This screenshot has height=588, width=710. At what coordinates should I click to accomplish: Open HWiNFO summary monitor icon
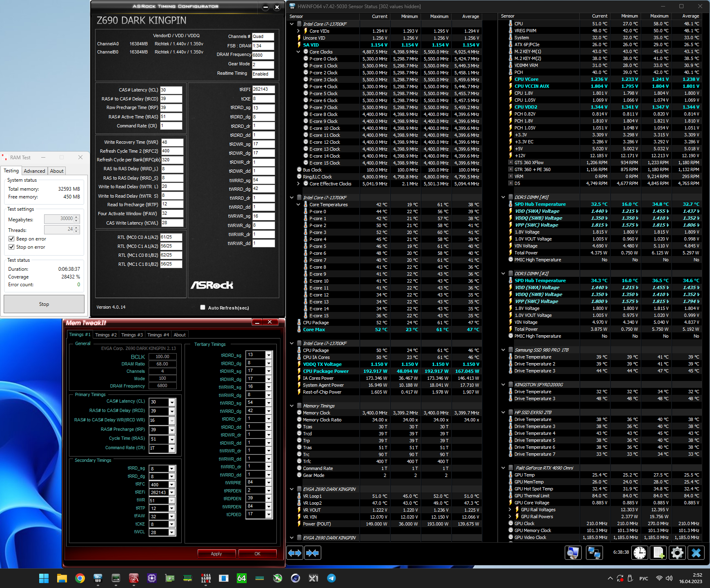click(573, 553)
